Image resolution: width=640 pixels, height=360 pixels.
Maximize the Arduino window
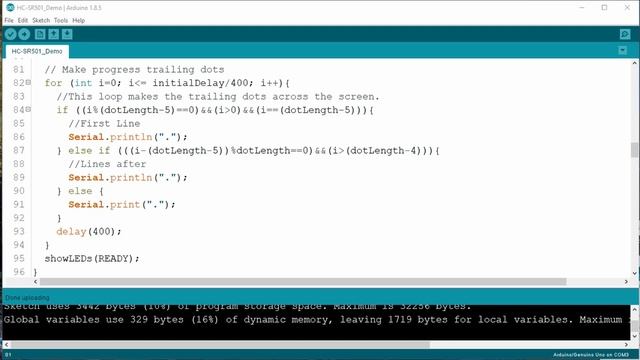tap(604, 7)
